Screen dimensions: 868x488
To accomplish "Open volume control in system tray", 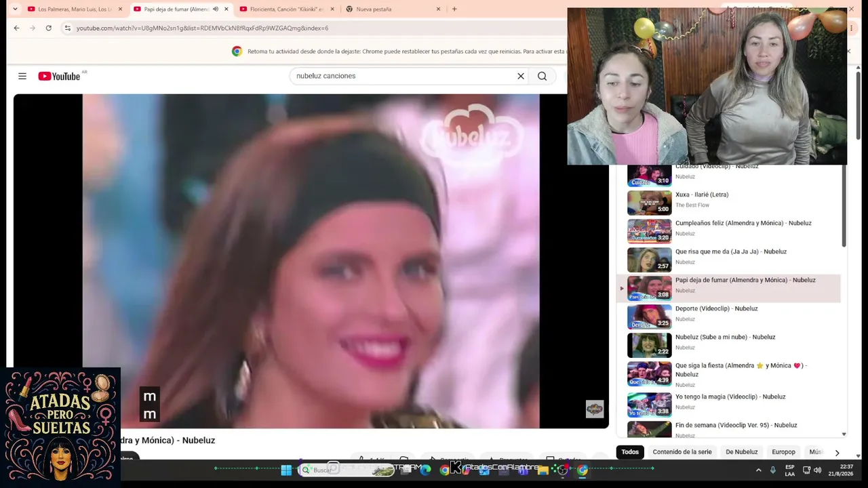I will tap(818, 470).
